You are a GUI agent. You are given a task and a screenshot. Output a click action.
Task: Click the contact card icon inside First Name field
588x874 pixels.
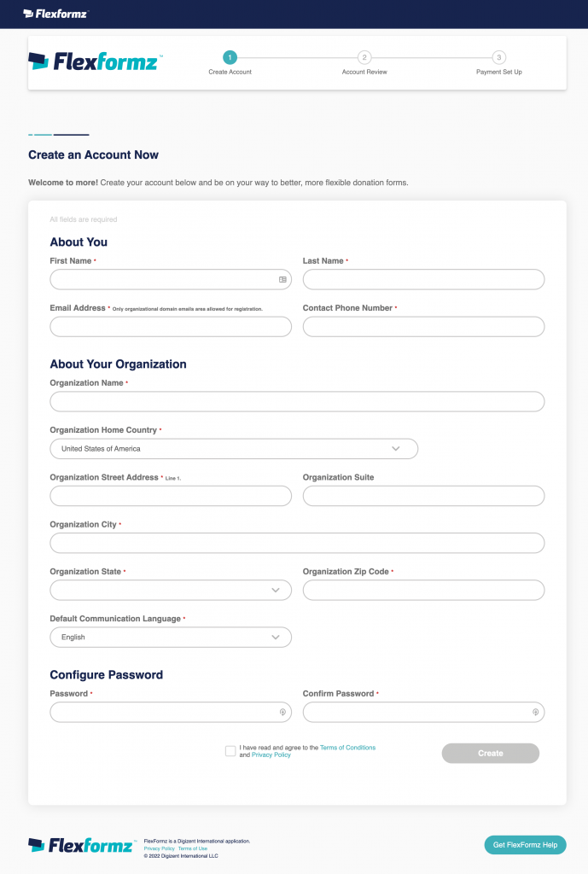point(281,279)
